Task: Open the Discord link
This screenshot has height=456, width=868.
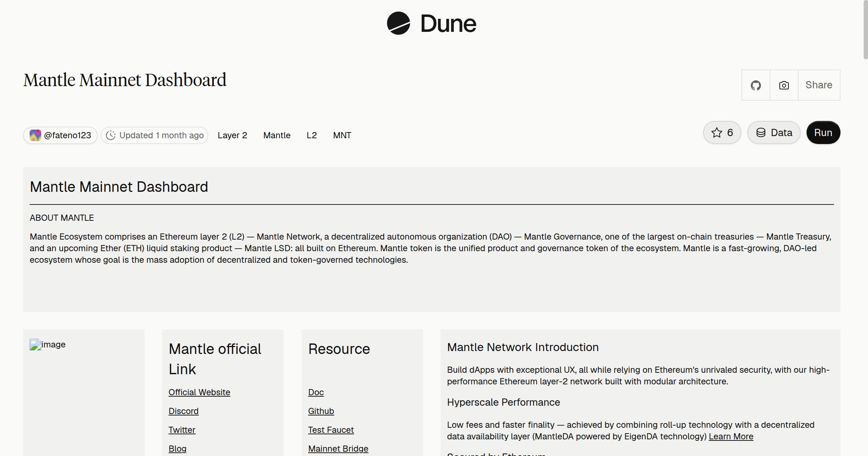Action: coord(183,411)
